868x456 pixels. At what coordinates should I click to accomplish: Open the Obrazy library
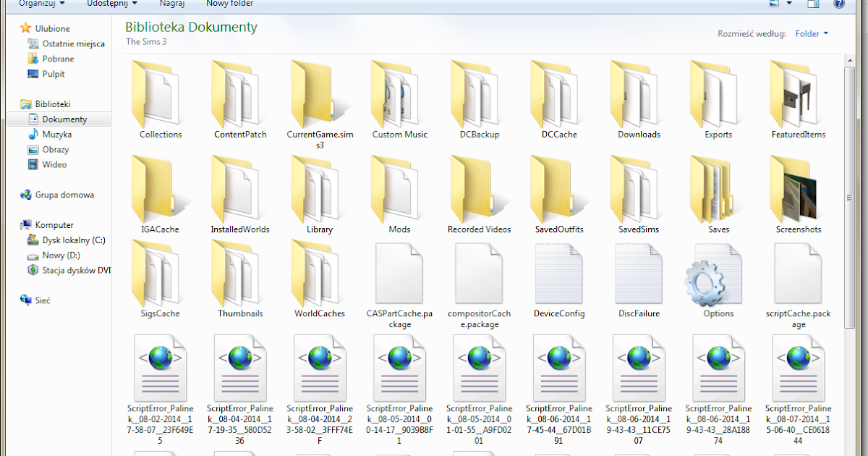tap(48, 150)
